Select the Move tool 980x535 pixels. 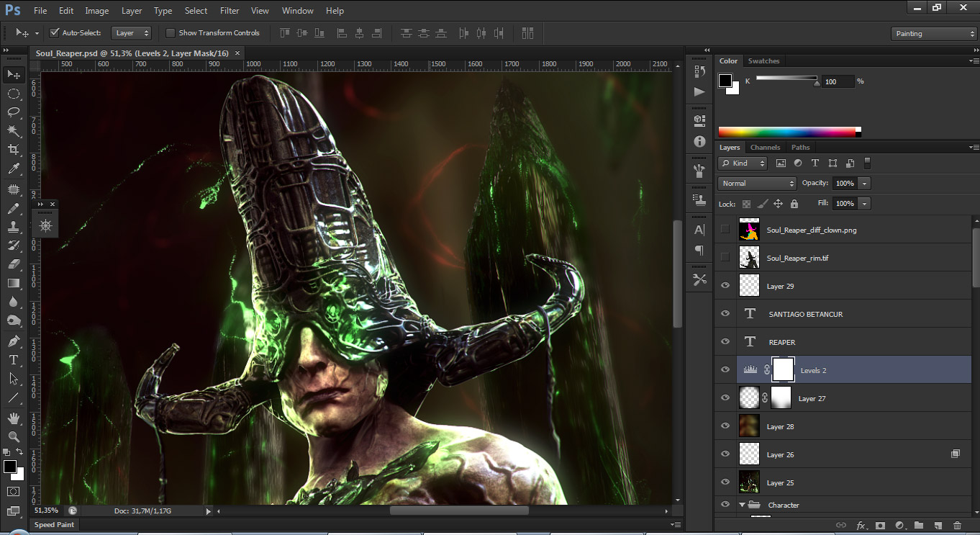coord(14,75)
